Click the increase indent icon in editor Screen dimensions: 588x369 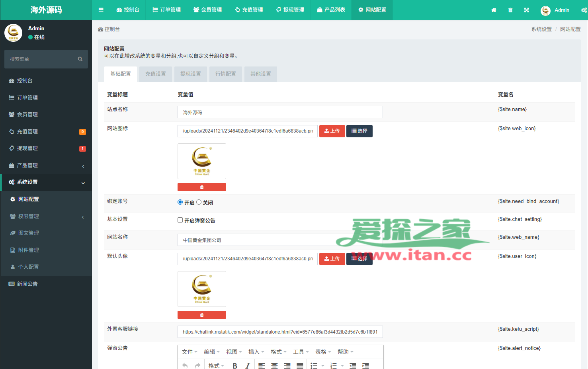[x=365, y=365]
